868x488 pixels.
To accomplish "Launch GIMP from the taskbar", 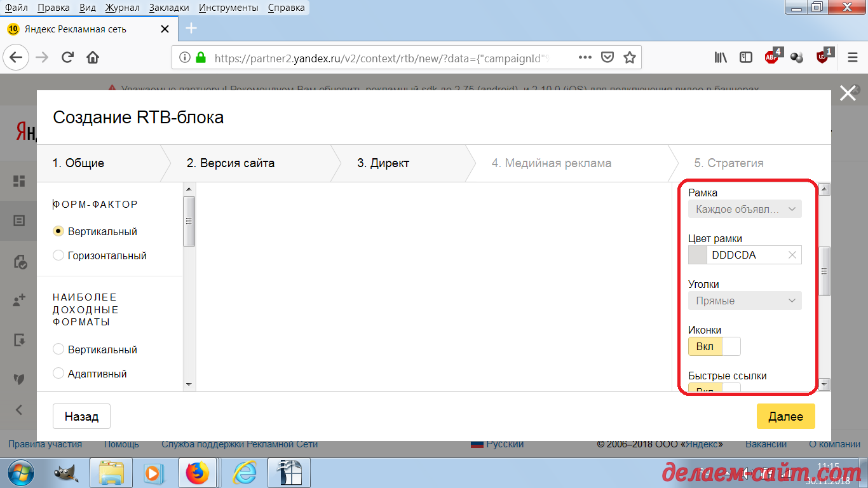I will (65, 473).
